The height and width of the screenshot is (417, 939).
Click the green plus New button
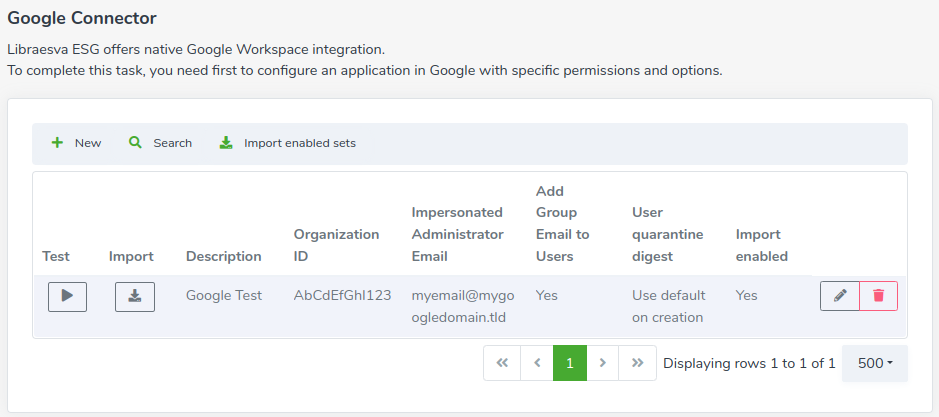coord(76,143)
